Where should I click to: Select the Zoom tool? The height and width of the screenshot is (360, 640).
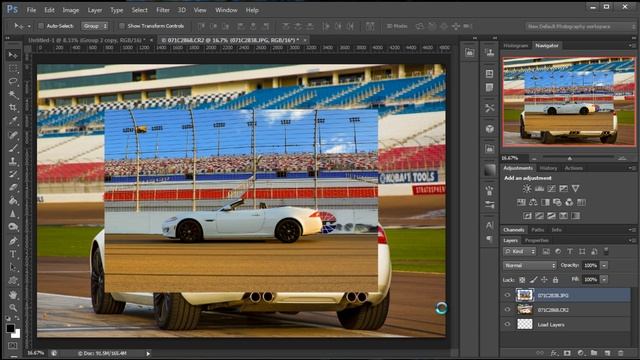pos(13,307)
